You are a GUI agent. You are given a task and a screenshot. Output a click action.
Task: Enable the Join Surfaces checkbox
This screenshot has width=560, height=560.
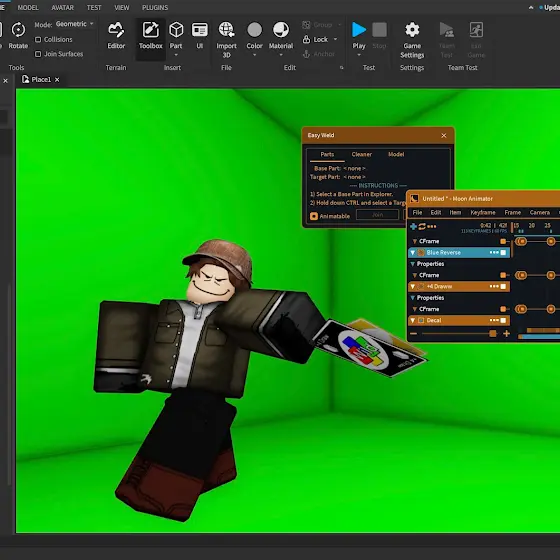coord(38,54)
